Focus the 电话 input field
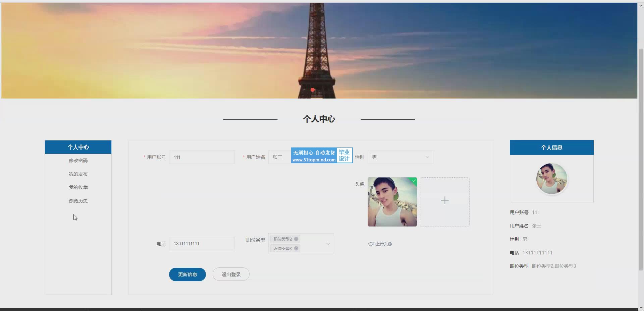Viewport: 644px width, 311px height. (x=202, y=244)
